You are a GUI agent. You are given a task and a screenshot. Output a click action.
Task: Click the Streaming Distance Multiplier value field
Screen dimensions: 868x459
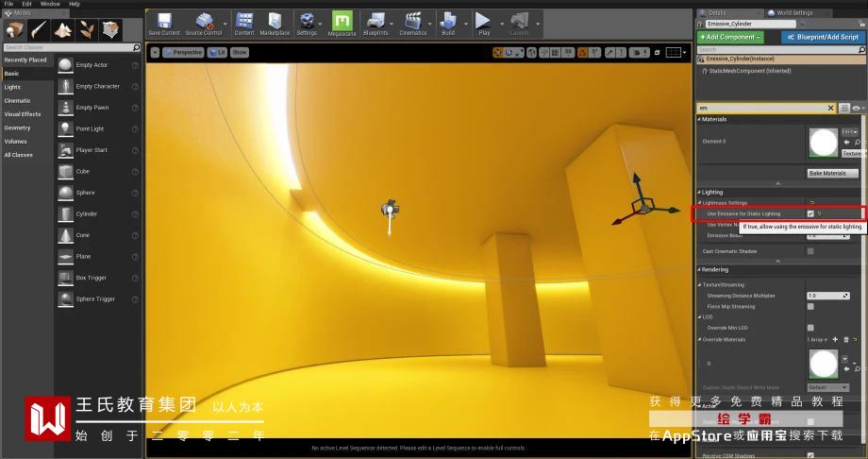click(x=827, y=296)
